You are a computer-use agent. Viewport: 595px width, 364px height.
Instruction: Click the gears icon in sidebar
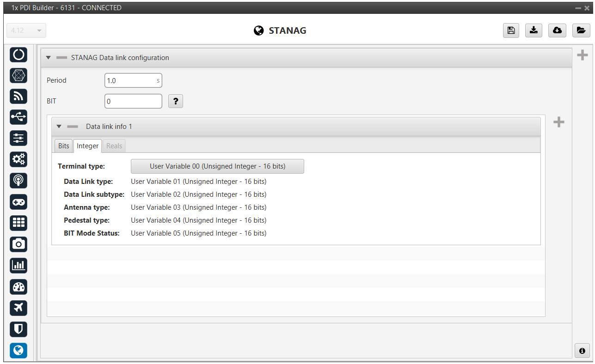click(18, 159)
